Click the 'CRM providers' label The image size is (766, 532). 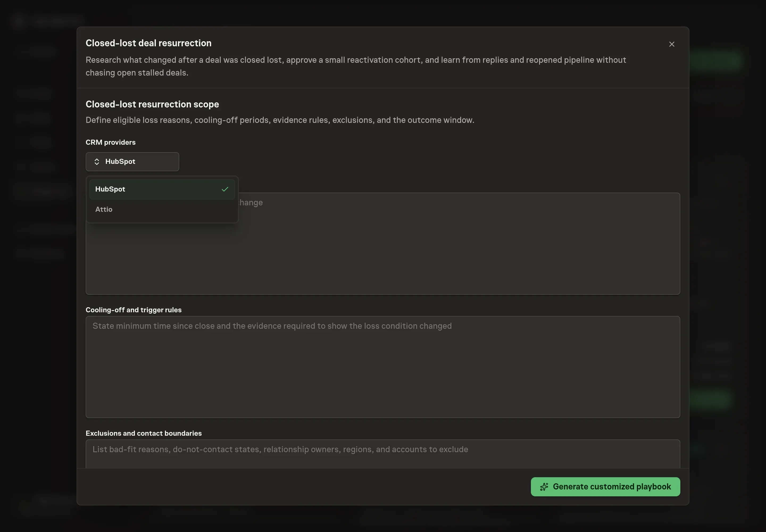[x=111, y=142]
